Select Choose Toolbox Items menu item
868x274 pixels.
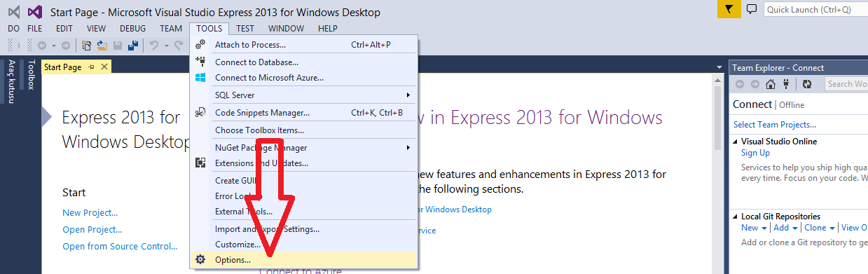point(305,130)
